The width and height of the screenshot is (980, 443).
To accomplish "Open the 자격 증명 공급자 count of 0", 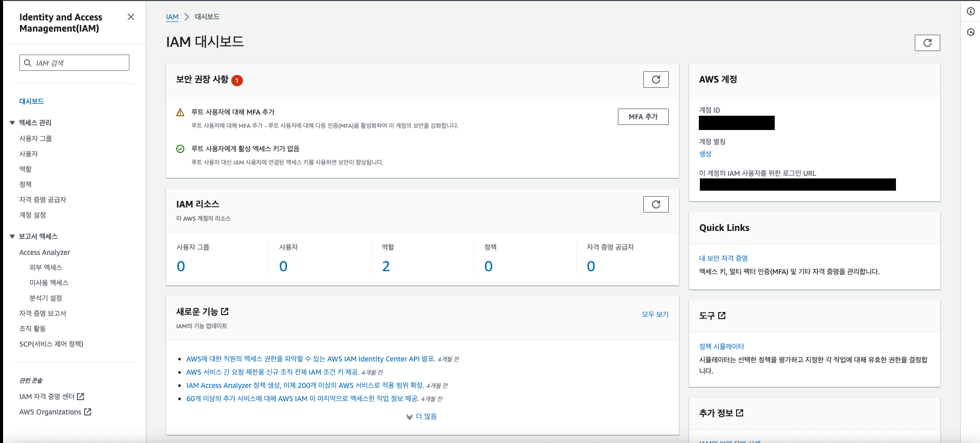I will click(x=591, y=266).
